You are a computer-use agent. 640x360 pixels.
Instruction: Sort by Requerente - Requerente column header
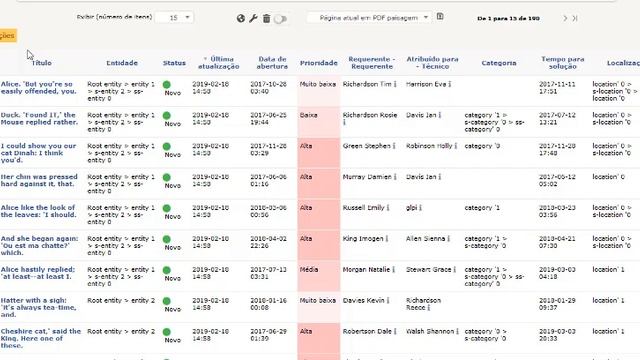tap(372, 63)
